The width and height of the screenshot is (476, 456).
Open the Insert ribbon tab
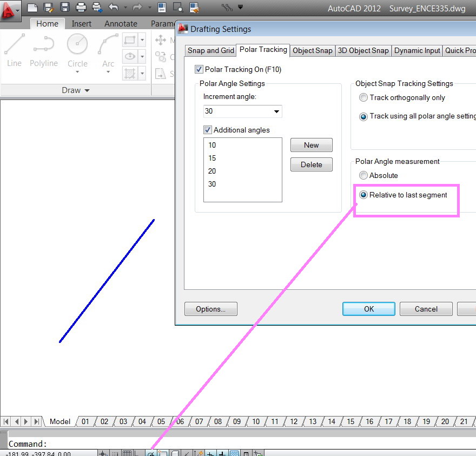pos(81,24)
